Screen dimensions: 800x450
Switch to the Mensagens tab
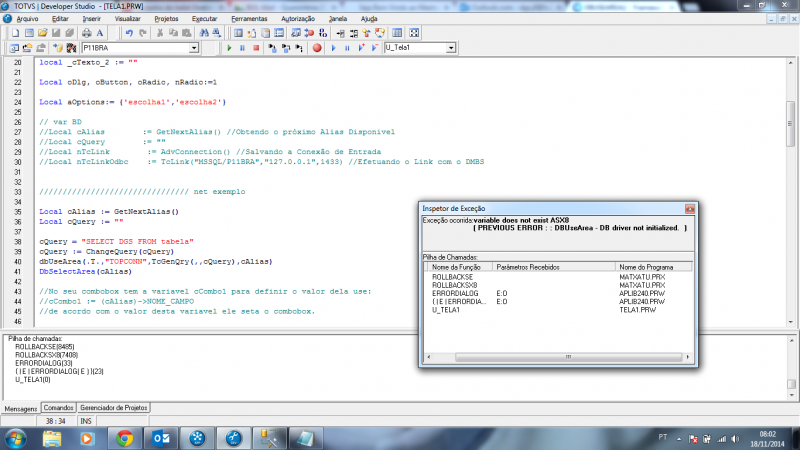pyautogui.click(x=20, y=408)
